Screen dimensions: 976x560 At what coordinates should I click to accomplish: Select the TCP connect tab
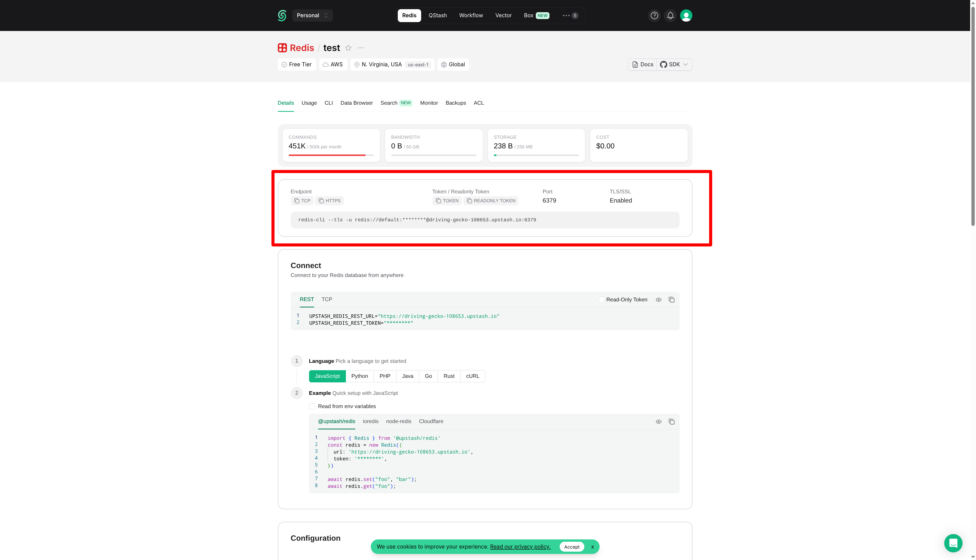tap(327, 299)
